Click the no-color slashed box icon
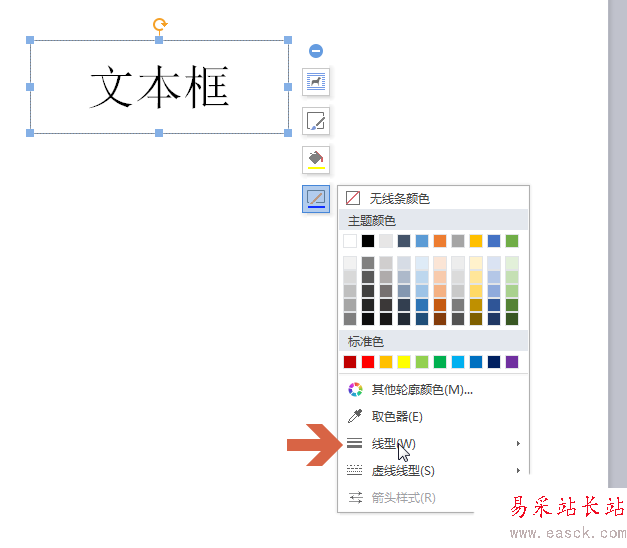627x548 pixels. point(353,198)
